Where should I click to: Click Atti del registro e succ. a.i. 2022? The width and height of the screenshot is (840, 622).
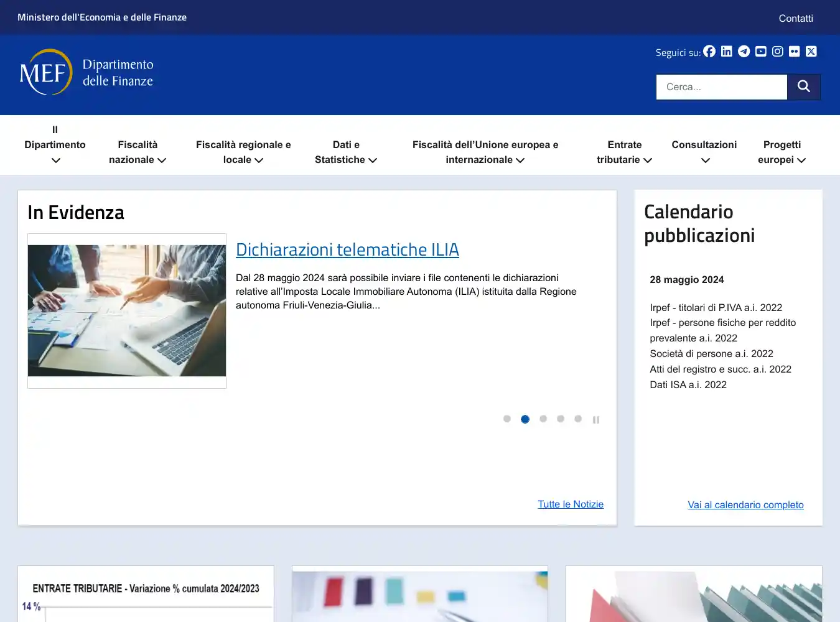tap(721, 369)
